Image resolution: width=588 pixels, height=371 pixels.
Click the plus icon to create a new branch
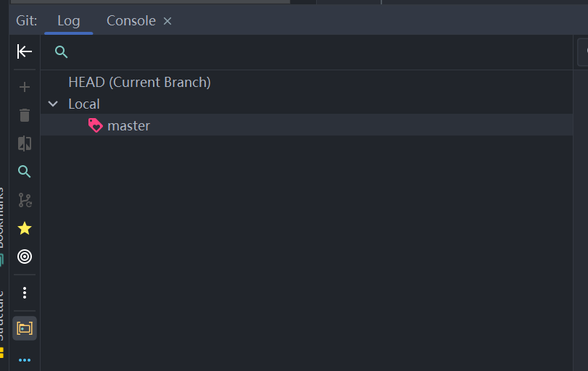[x=25, y=87]
